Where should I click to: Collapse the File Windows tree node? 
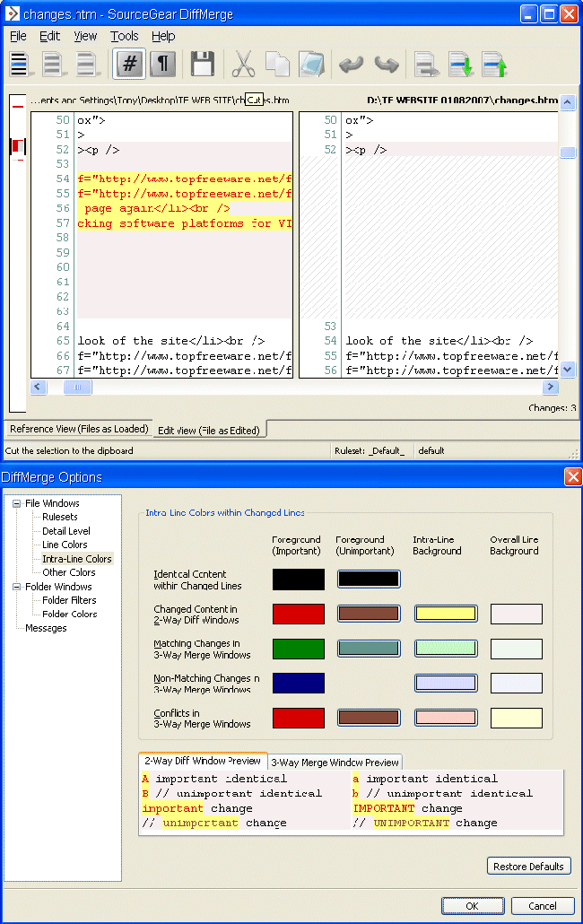pos(16,503)
